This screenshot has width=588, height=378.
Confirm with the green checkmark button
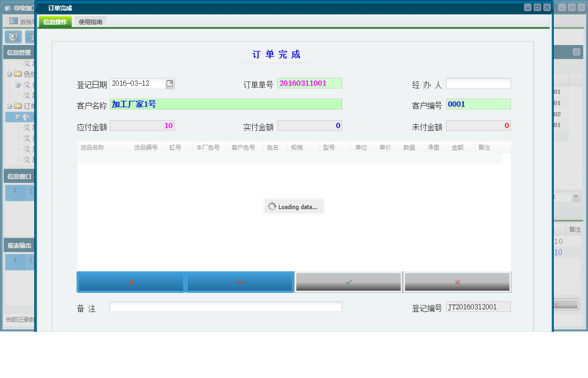point(349,282)
